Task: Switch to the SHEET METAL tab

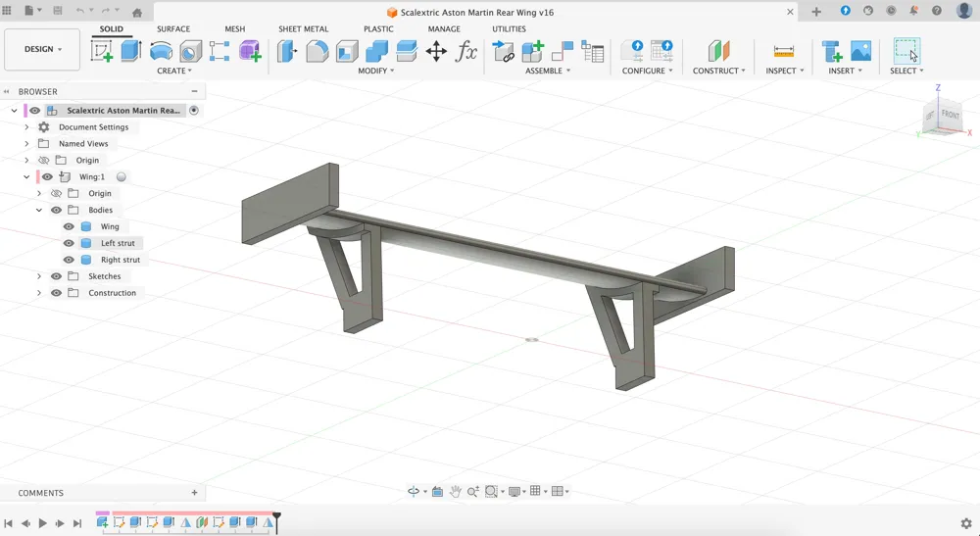Action: click(303, 28)
